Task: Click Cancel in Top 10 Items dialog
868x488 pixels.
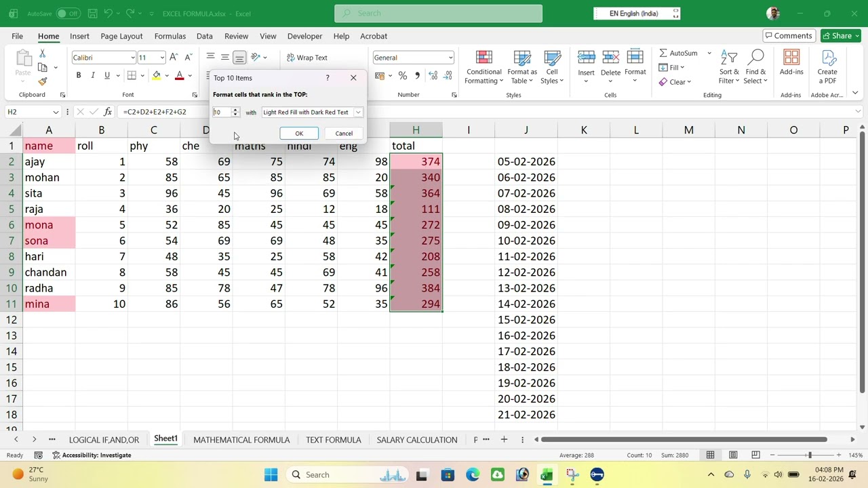Action: pos(344,134)
